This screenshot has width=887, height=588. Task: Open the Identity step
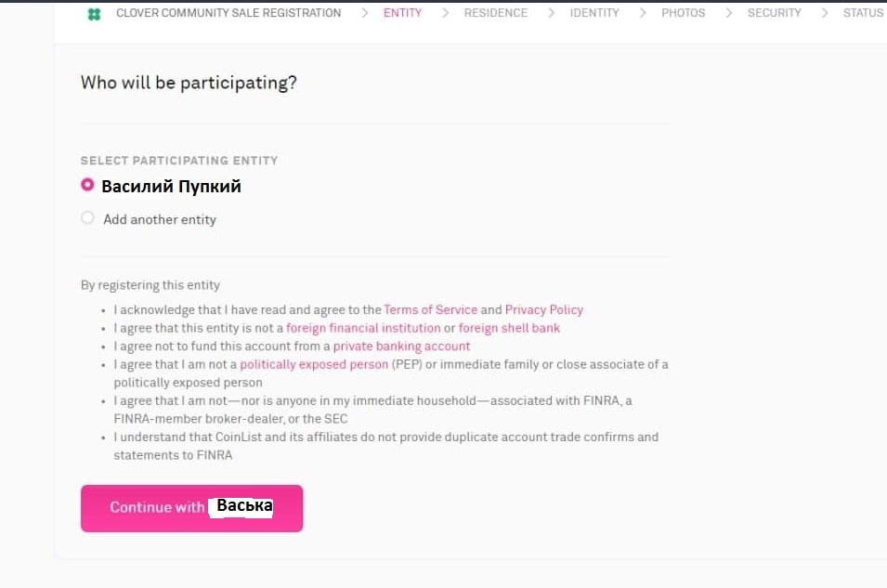click(594, 13)
